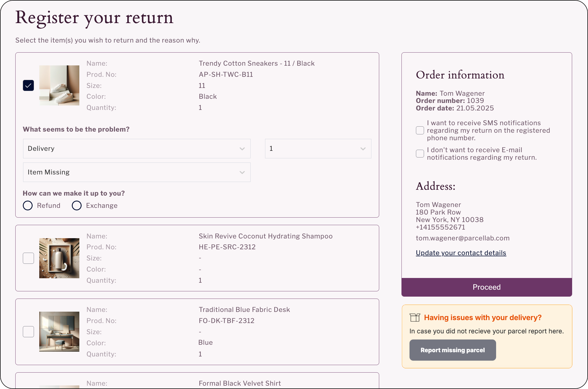Click the parcel box icon beside delivery issues heading
Viewport: 588px width, 389px height.
(x=415, y=317)
